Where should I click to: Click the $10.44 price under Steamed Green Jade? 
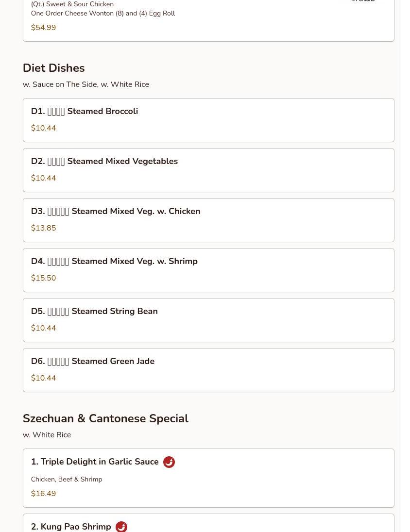pos(43,378)
